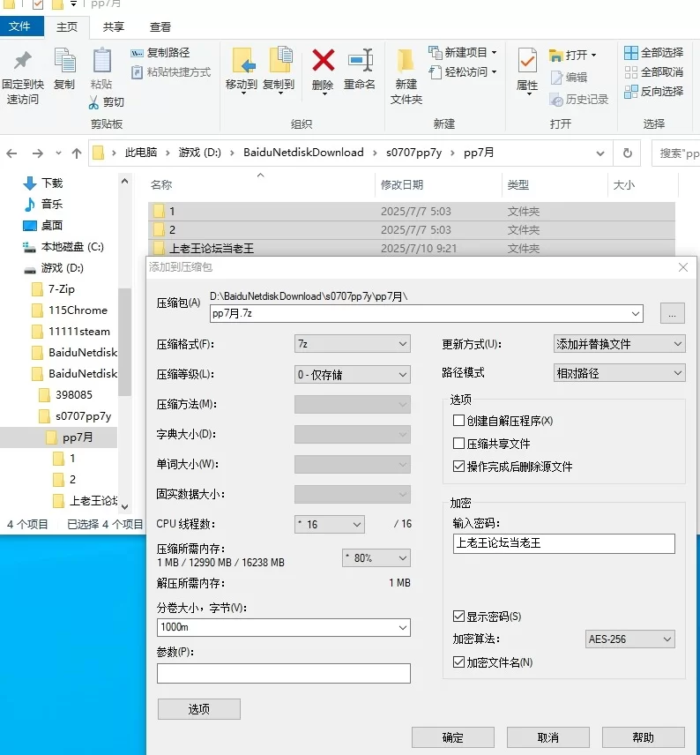This screenshot has height=755, width=700.
Task: Open Encryption method AES-256 dropdown
Action: (x=629, y=639)
